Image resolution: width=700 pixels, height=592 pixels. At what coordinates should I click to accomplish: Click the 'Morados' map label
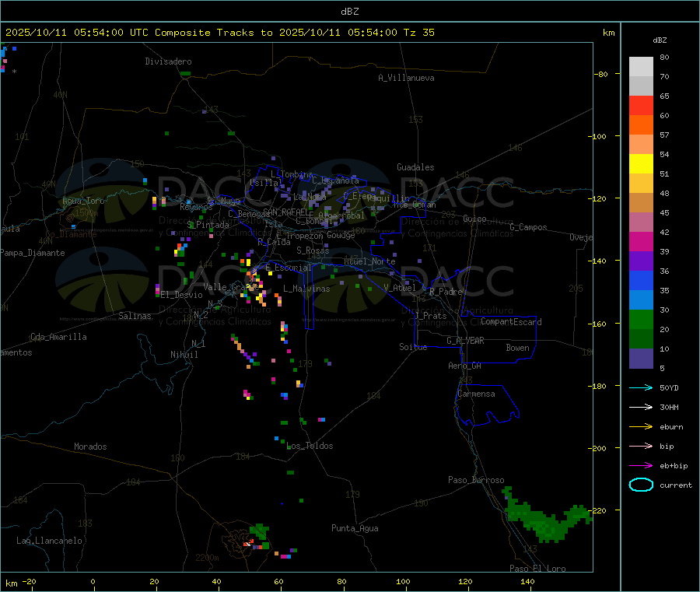click(x=90, y=447)
